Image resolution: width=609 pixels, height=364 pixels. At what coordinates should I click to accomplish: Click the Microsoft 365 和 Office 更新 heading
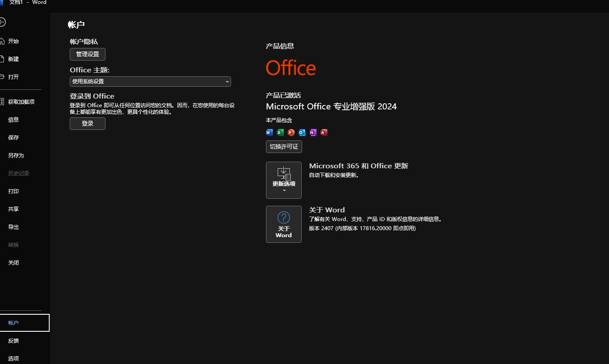click(x=358, y=166)
